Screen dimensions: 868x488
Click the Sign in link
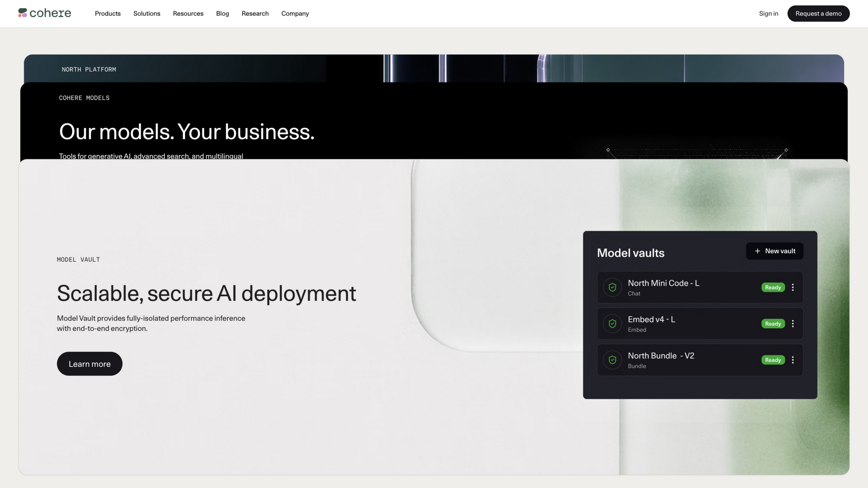(x=769, y=14)
